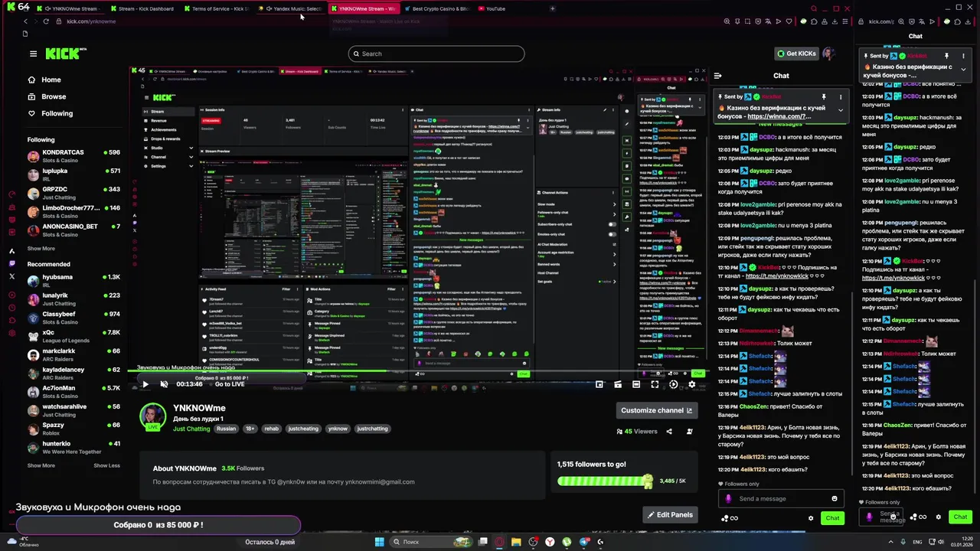This screenshot has width=980, height=551.
Task: Open ANONCASINO_BET channel in sidebar
Action: 73,230
